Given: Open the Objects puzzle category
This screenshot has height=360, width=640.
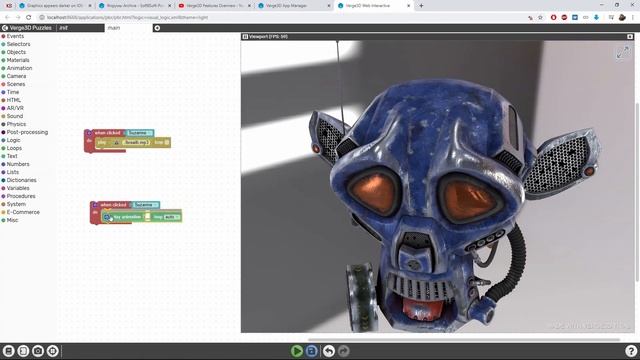Looking at the screenshot, I should click(16, 52).
